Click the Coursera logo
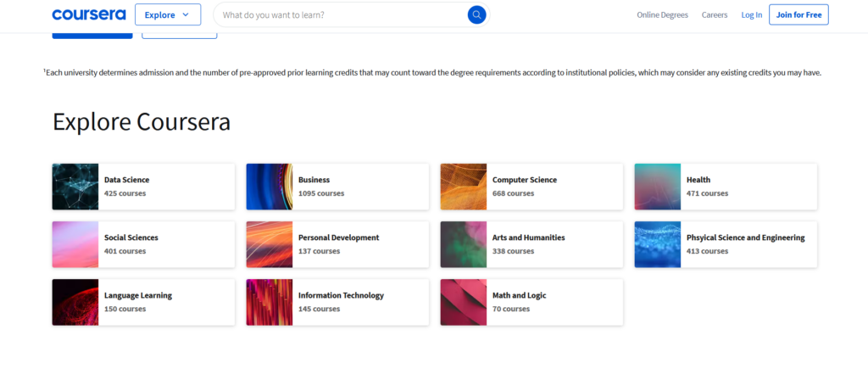Viewport: 868px width, 391px height. pyautogui.click(x=88, y=15)
